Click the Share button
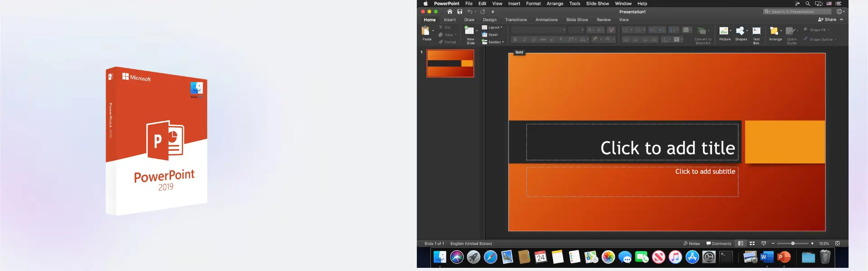Screen dimensions: 868x271 tap(827, 20)
